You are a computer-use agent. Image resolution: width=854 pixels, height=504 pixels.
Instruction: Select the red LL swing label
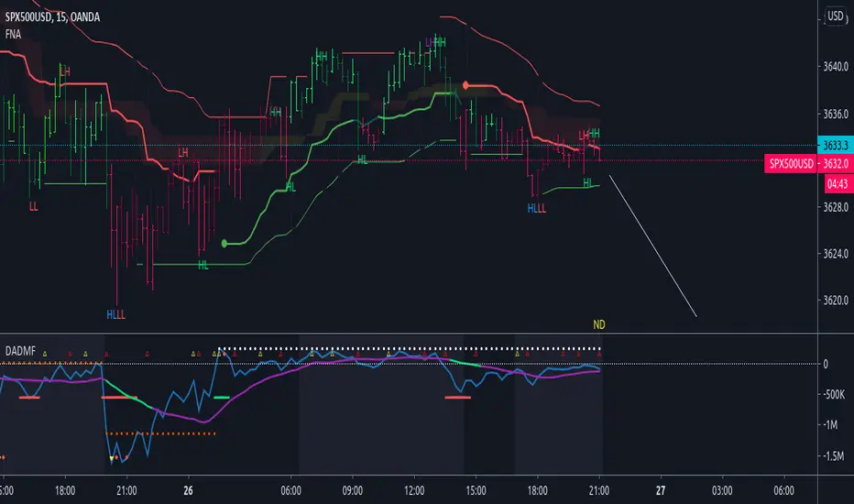pos(33,206)
